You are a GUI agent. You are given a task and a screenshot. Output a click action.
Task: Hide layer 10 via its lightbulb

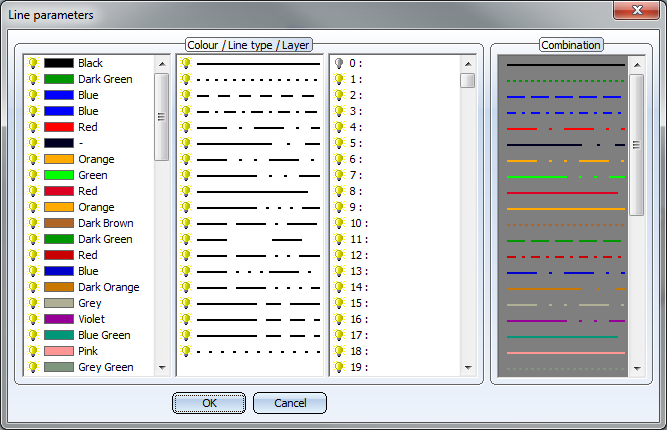click(339, 223)
